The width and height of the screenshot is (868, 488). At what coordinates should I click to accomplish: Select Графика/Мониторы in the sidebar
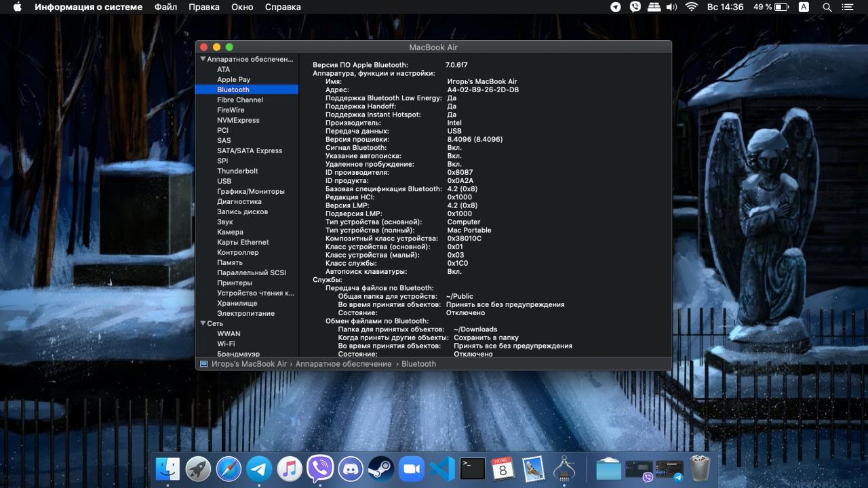tap(251, 191)
